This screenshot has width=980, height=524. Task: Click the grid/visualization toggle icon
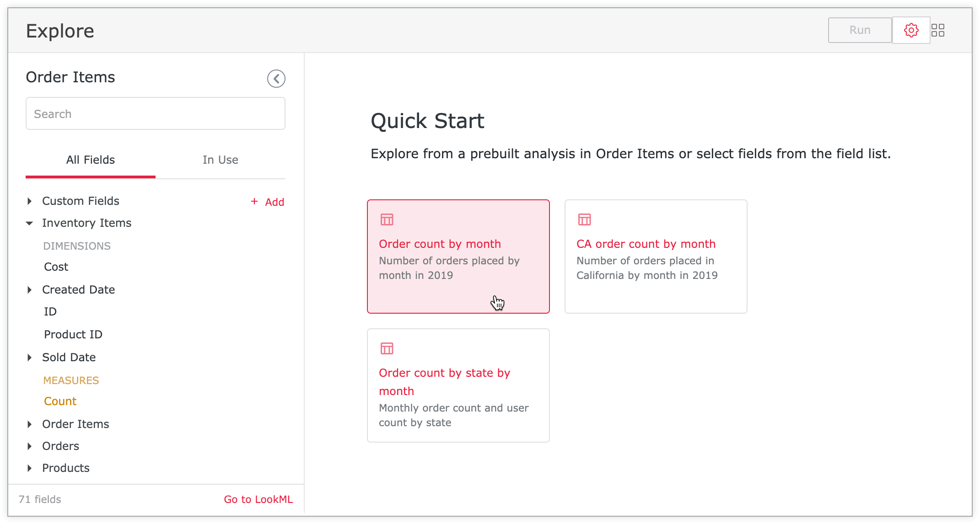pos(938,31)
